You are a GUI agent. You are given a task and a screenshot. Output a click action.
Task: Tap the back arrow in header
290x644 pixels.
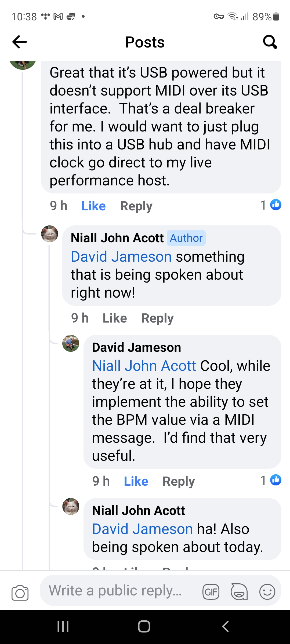(20, 42)
